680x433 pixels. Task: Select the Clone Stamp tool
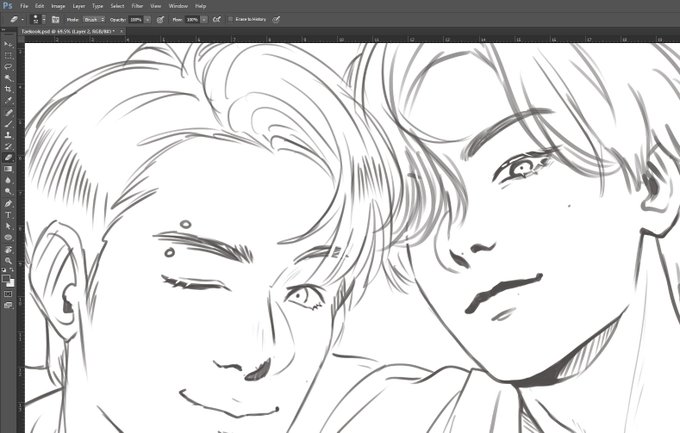pos(8,135)
